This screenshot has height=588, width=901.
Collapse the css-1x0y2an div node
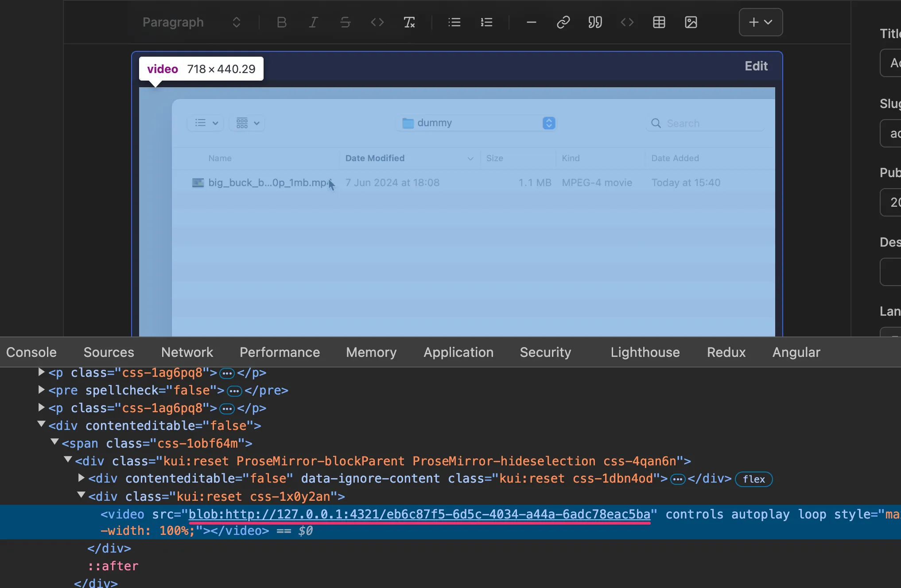(x=81, y=495)
